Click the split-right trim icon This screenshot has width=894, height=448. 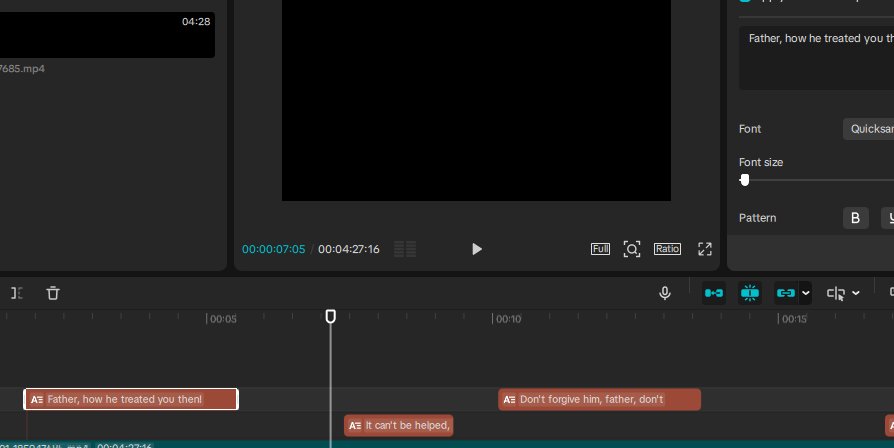point(17,293)
